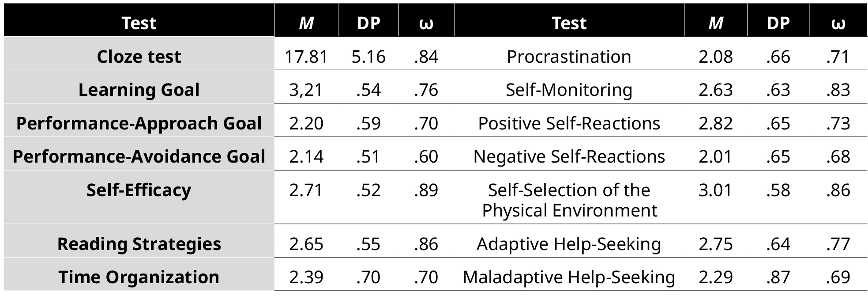This screenshot has height=300, width=868.
Task: Select the Procrastination mean value 2.08
Action: (x=715, y=57)
